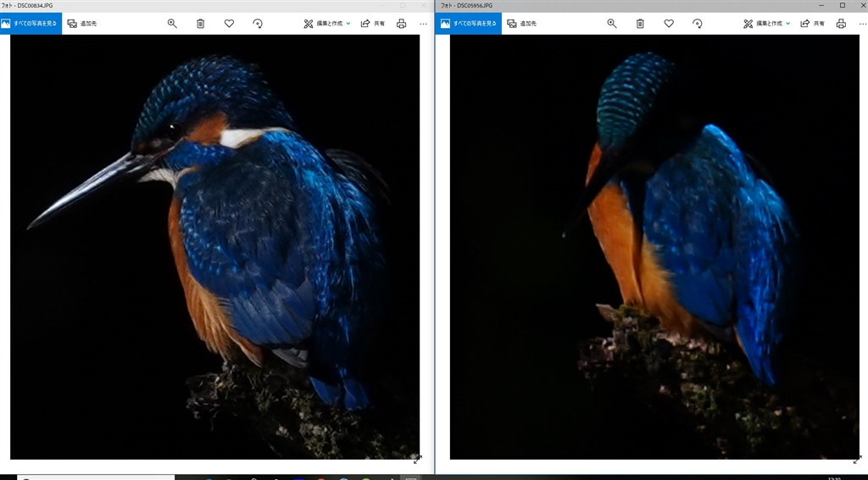Click the kingfisher photo in the DSC00834.JPG window
Viewport: 868px width, 480px height.
214,247
